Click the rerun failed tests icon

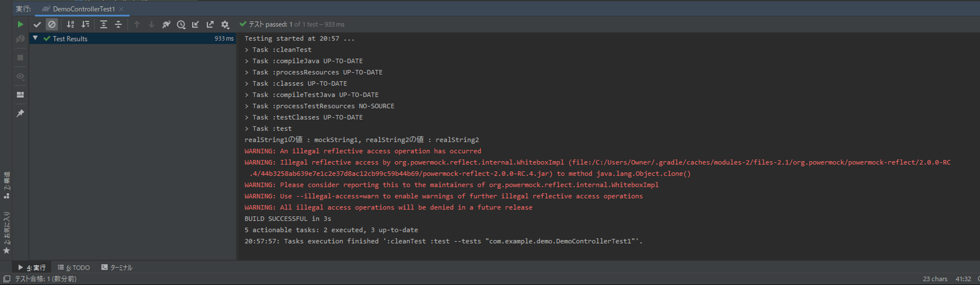[20, 39]
